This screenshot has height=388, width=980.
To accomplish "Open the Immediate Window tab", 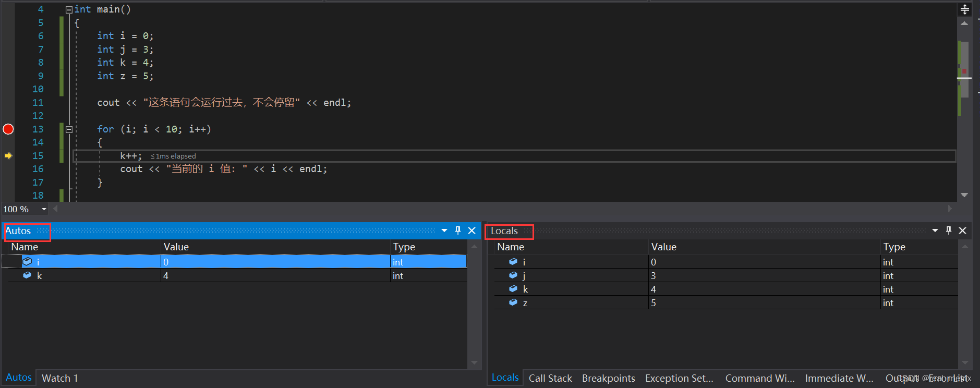I will point(839,378).
